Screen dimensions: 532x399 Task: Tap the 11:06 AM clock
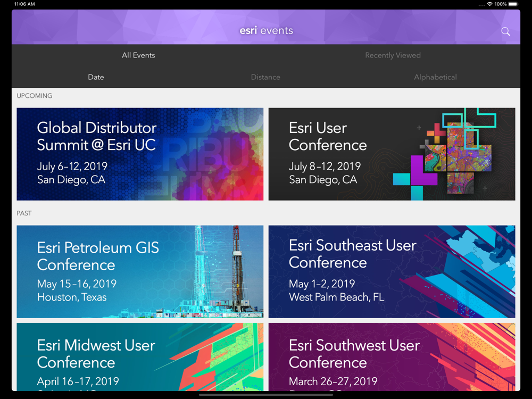pos(24,4)
